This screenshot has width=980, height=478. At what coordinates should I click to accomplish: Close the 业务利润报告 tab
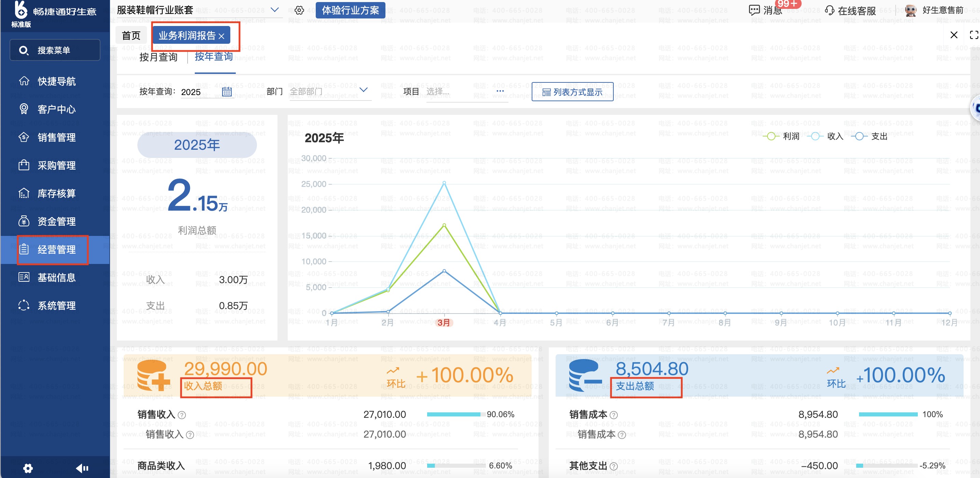221,36
